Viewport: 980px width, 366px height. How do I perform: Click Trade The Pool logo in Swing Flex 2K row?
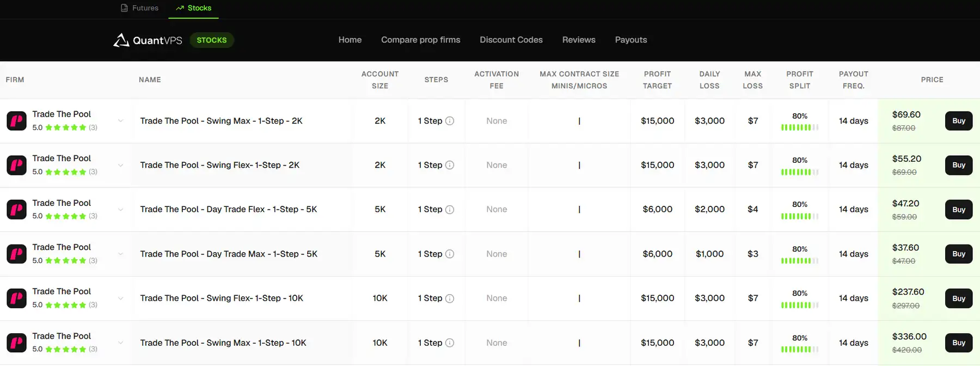point(16,165)
